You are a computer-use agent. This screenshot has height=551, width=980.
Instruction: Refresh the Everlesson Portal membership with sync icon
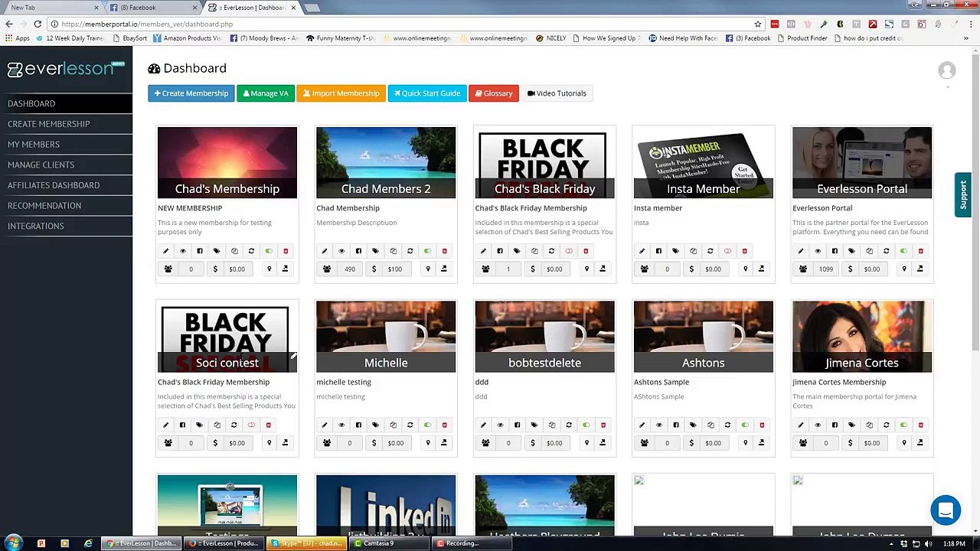point(886,251)
